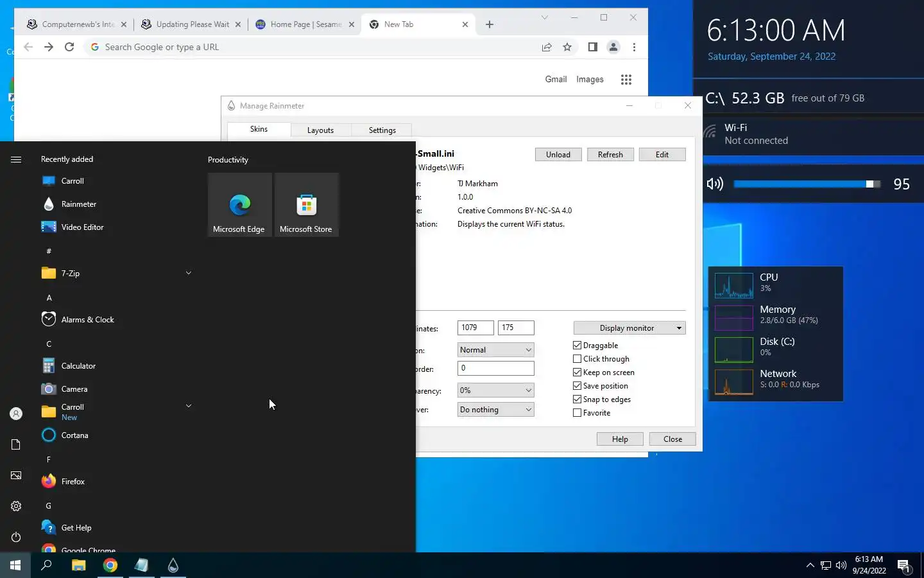
Task: Click the Refresh skin button
Action: pyautogui.click(x=610, y=155)
